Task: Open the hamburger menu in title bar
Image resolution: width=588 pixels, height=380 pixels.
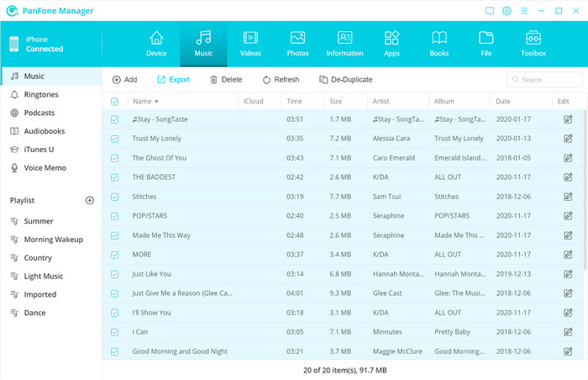Action: point(524,11)
